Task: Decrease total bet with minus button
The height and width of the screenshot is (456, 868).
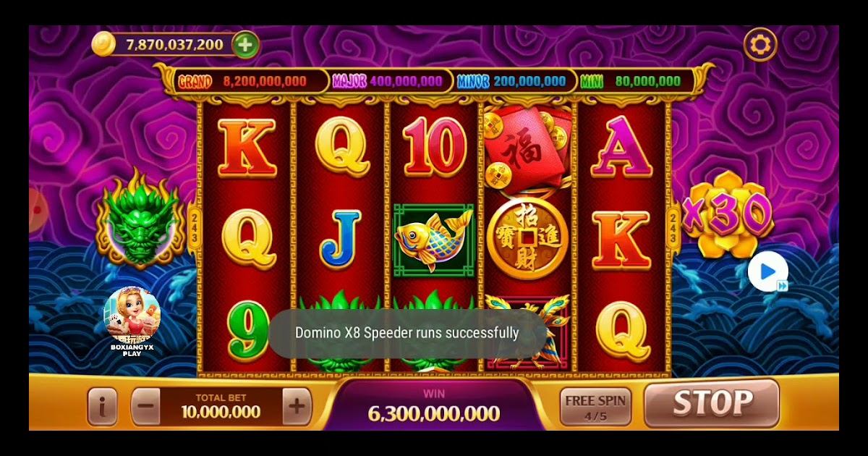Action: pyautogui.click(x=145, y=407)
